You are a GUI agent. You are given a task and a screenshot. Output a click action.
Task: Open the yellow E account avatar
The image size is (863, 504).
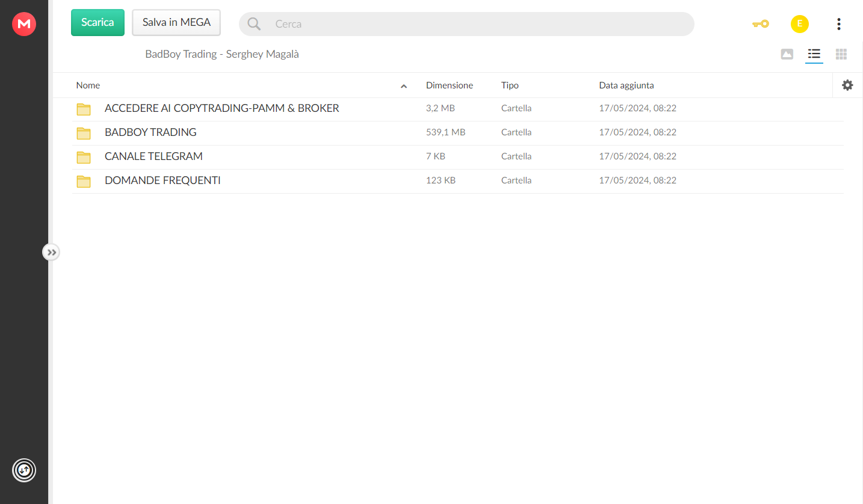click(799, 24)
